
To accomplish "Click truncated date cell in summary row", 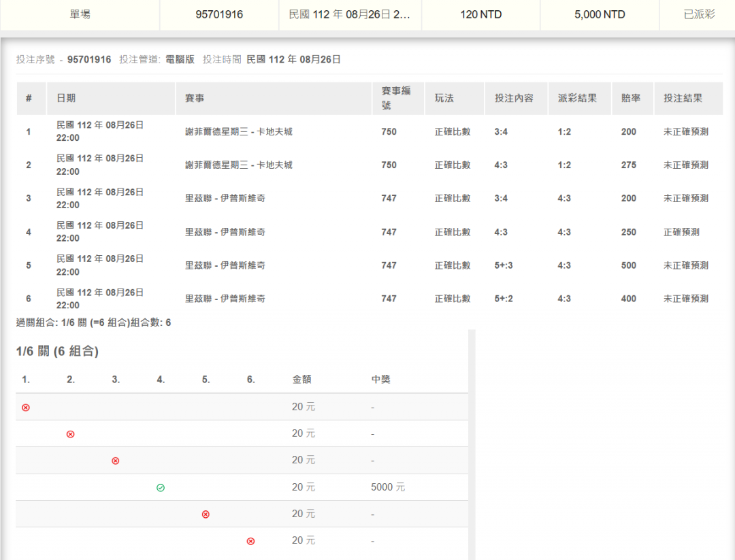I will tap(350, 14).
